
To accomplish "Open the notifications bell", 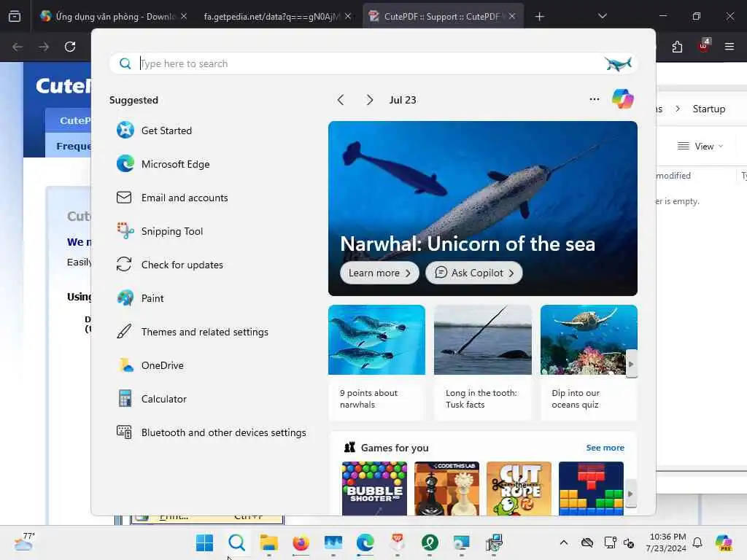I will (x=697, y=542).
